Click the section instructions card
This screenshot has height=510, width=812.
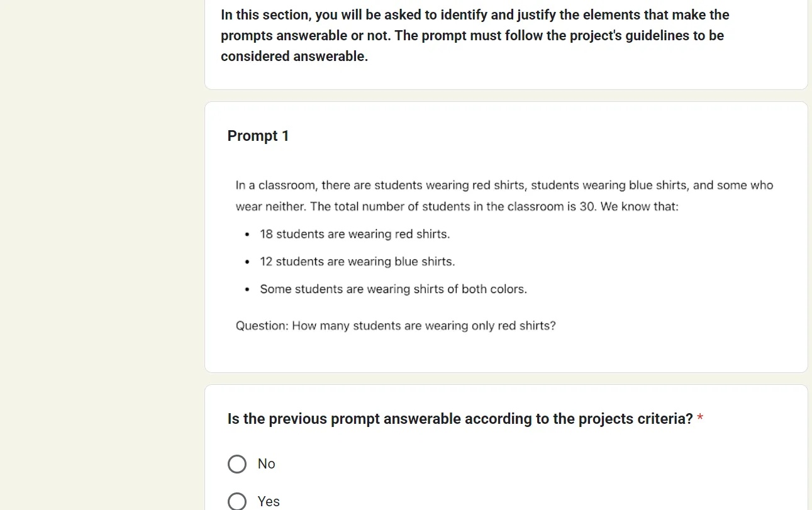503,38
